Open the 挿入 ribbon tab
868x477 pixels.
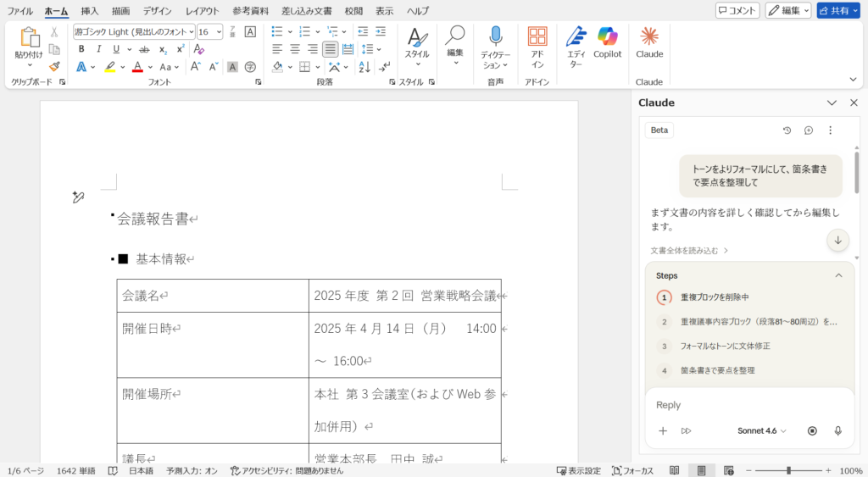click(x=90, y=11)
